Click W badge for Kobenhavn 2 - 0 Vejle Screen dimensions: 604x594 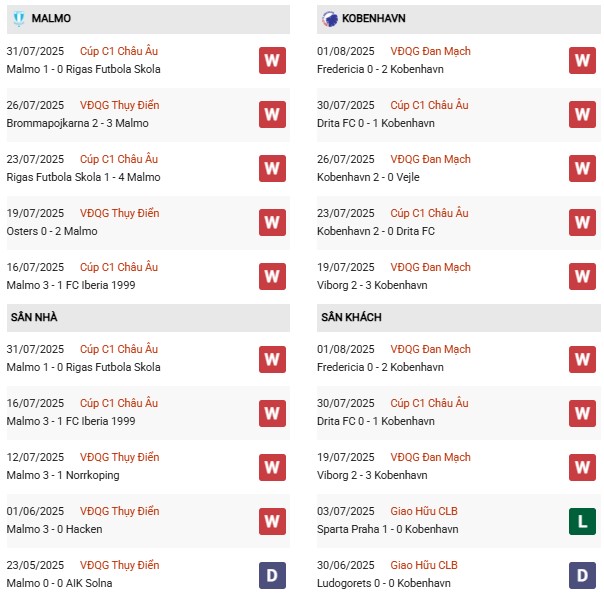(x=583, y=168)
